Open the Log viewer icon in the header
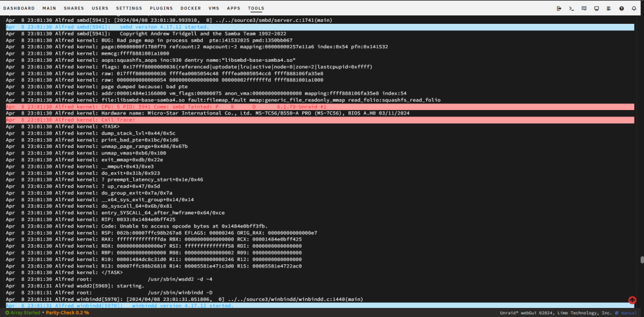 click(x=609, y=8)
